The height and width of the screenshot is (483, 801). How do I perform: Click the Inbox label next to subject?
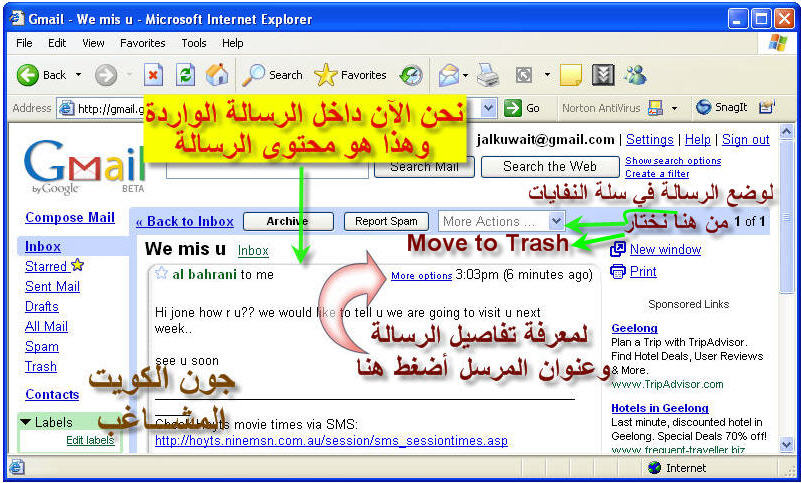[x=253, y=250]
